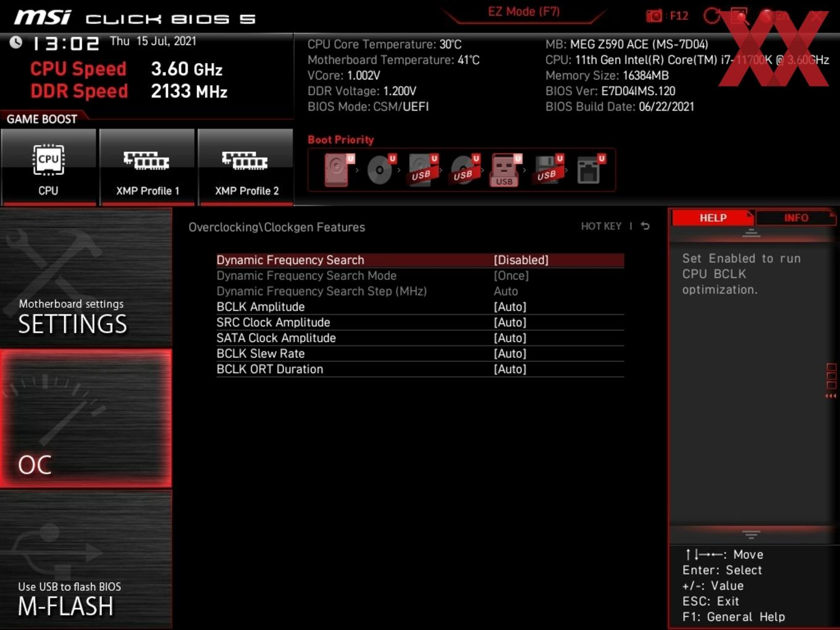Activate XMP Profile 1
Screen dimensions: 840x630
[x=147, y=167]
